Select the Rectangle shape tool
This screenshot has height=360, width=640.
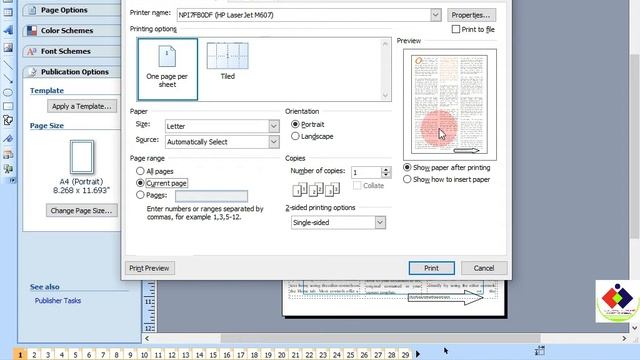coord(8,107)
